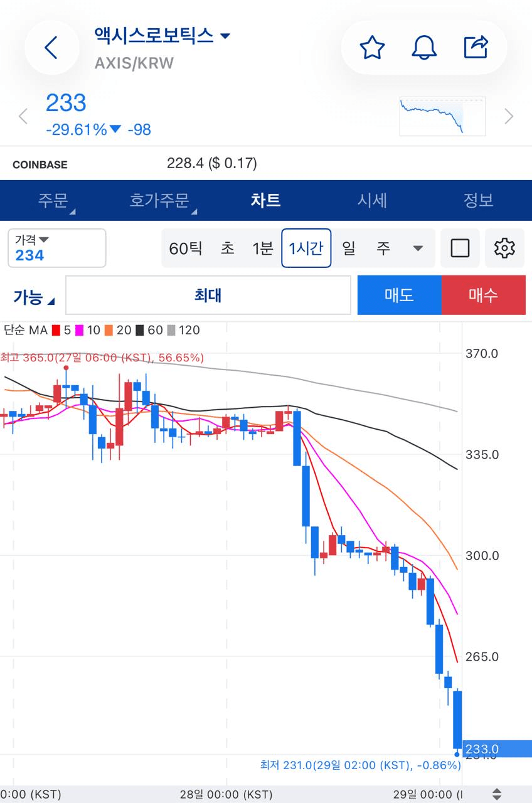Screen dimensions: 532x803
Task: Click the orange MA 20 color swatch
Action: point(109,330)
